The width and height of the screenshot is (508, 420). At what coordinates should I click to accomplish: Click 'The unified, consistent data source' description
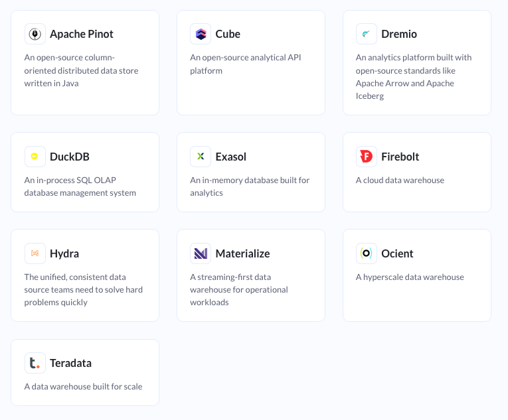[83, 289]
